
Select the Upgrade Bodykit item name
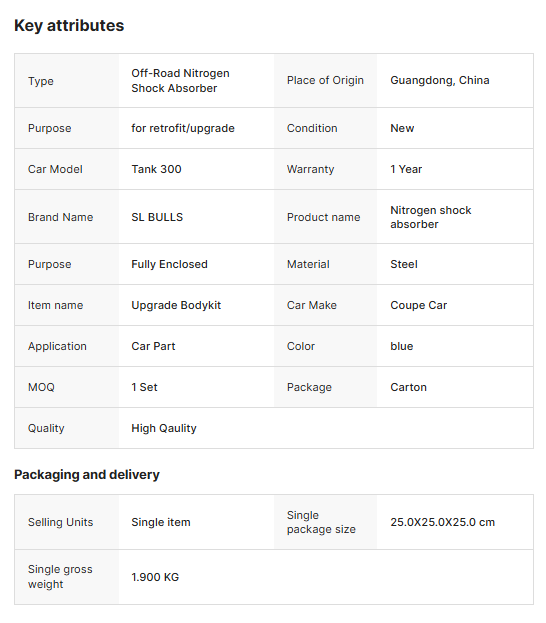tap(176, 306)
